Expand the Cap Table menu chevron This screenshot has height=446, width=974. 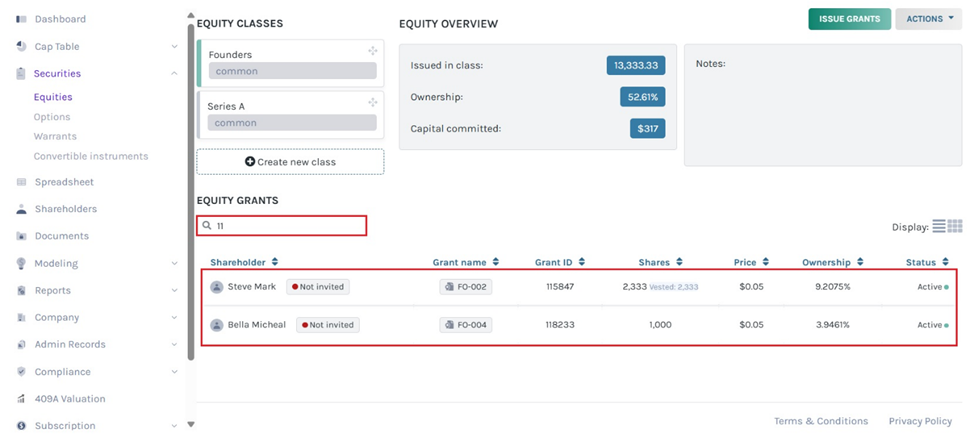(x=174, y=47)
